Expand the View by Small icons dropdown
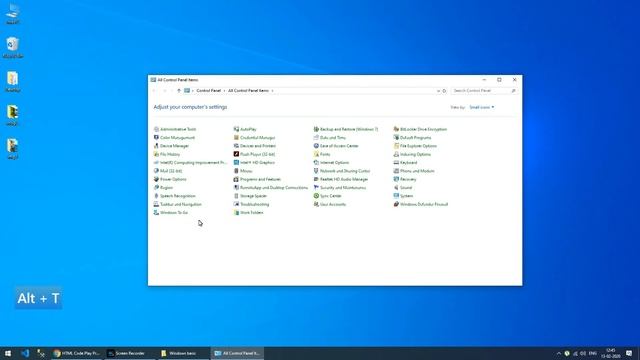640x360 pixels. (x=482, y=107)
